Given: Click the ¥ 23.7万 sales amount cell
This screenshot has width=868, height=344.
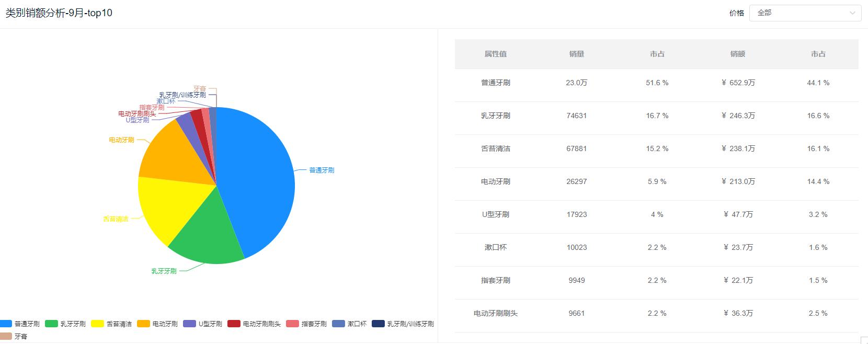Looking at the screenshot, I should 738,247.
